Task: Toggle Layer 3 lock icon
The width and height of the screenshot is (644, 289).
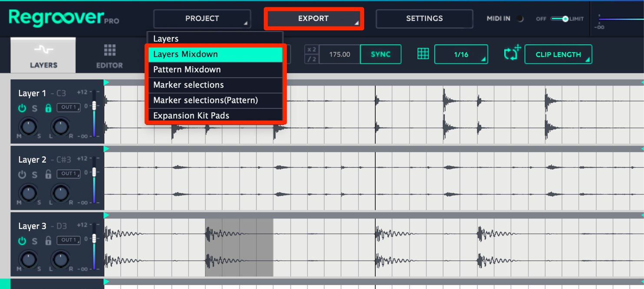Action: (48, 241)
